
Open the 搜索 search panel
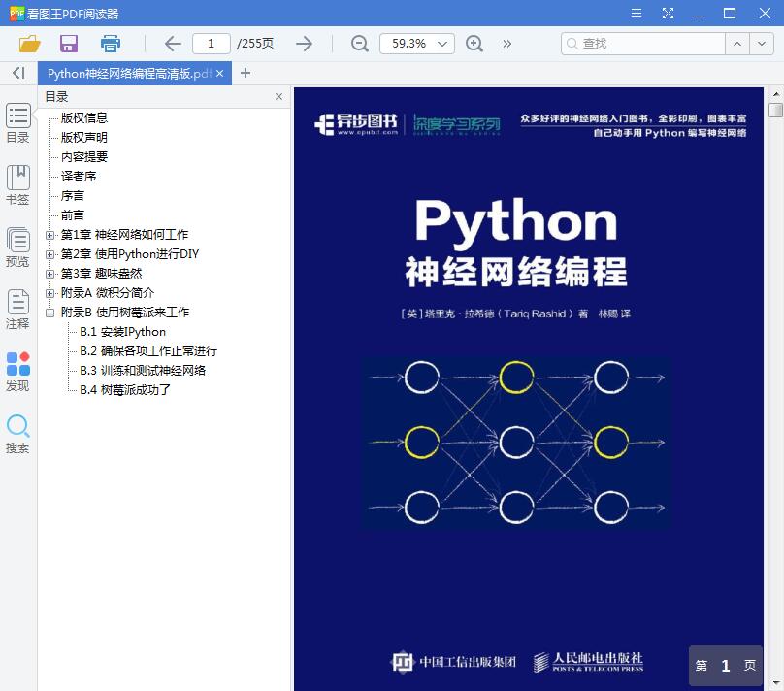[x=17, y=432]
